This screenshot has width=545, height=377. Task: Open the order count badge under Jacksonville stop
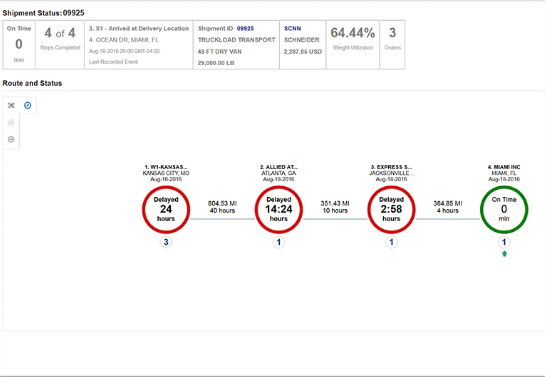391,242
